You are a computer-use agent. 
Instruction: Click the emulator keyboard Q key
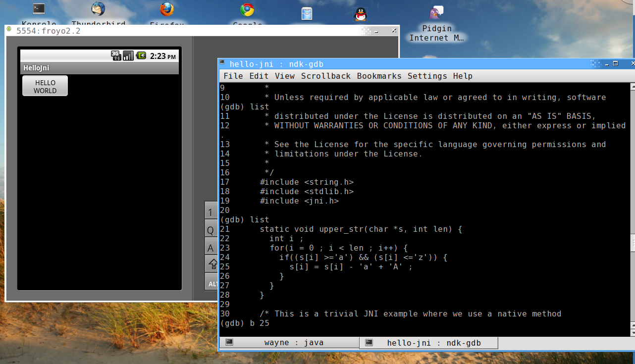211,230
